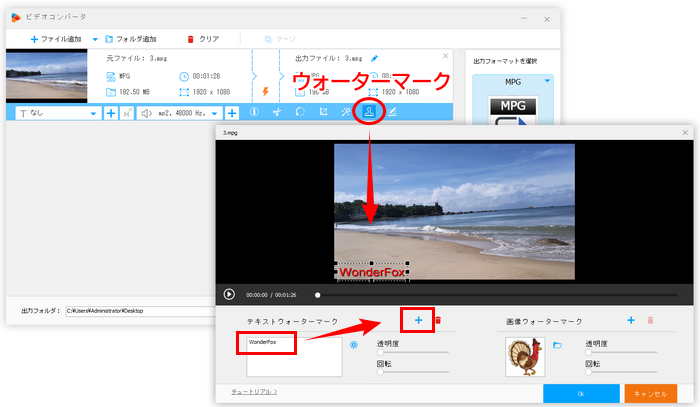Close the 3.mpg watermark dialog
Viewport: 700px width, 407px height.
[685, 133]
